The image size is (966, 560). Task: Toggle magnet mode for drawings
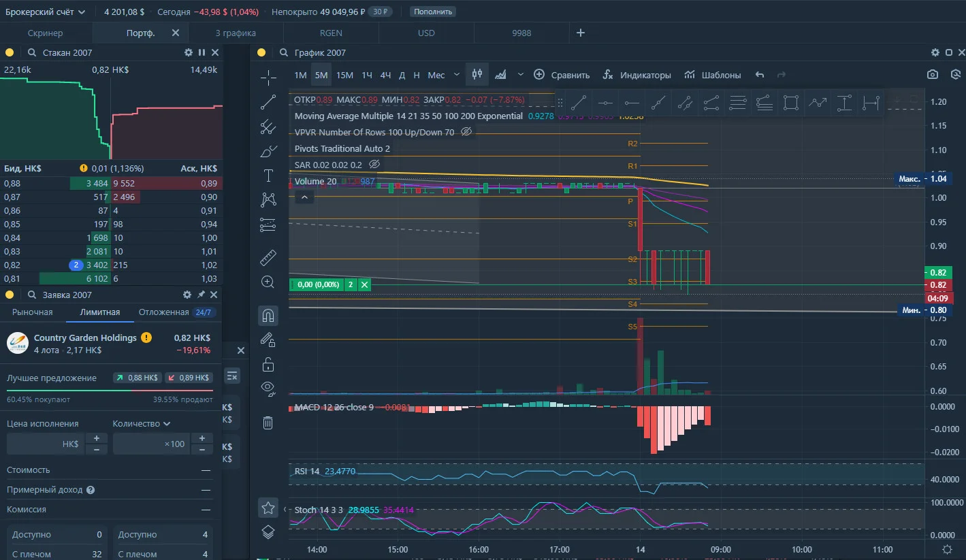pos(268,316)
